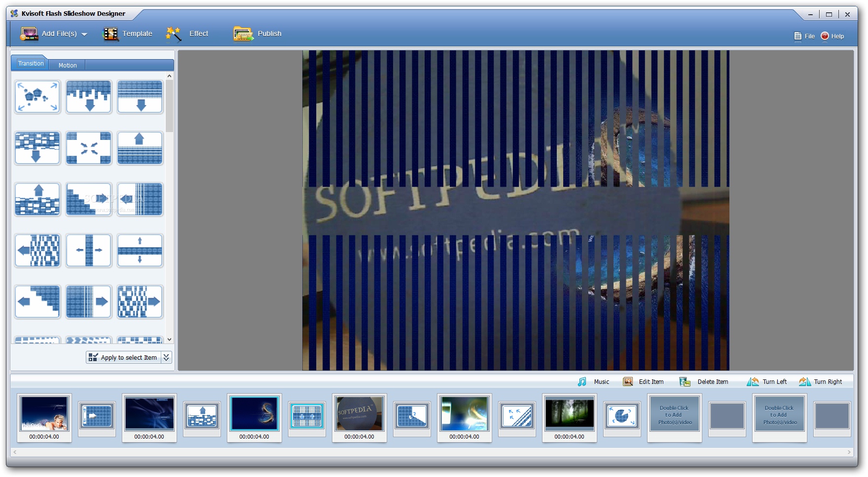Click the timeline scroll right arrow
Image resolution: width=868 pixels, height=477 pixels.
coord(849,452)
